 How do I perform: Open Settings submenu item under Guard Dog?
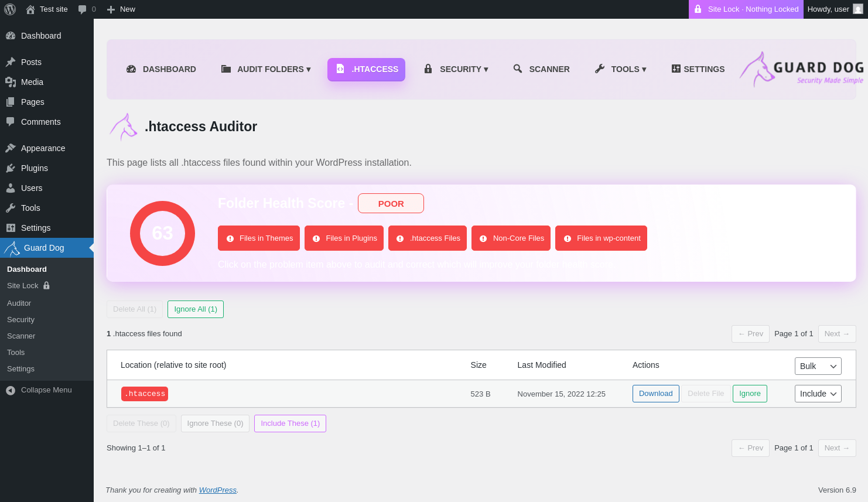click(20, 369)
